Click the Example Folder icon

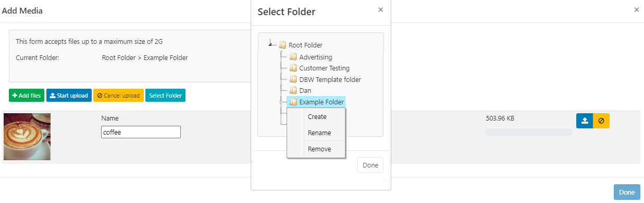tap(293, 102)
